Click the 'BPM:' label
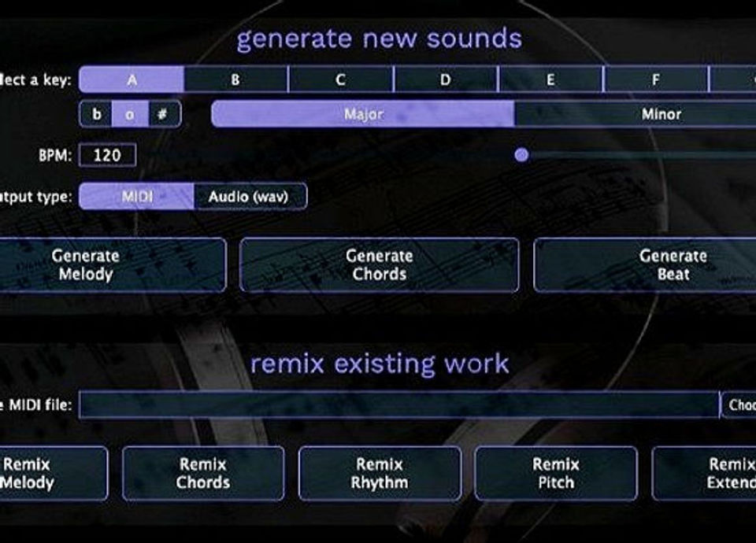756x543 pixels. pos(55,156)
